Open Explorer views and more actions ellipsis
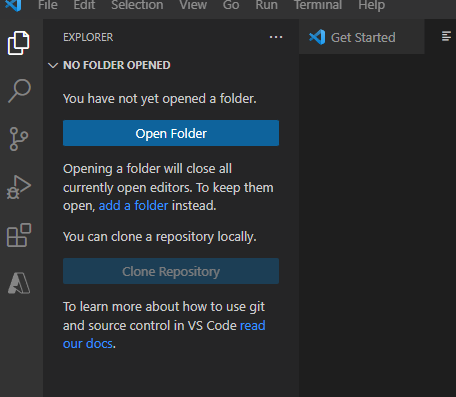The image size is (456, 397). click(x=276, y=37)
